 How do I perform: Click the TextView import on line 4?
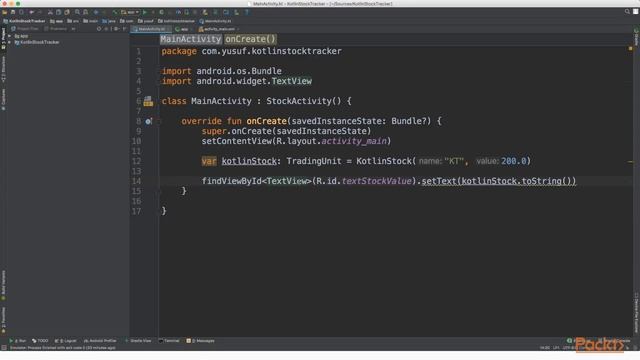(x=291, y=81)
